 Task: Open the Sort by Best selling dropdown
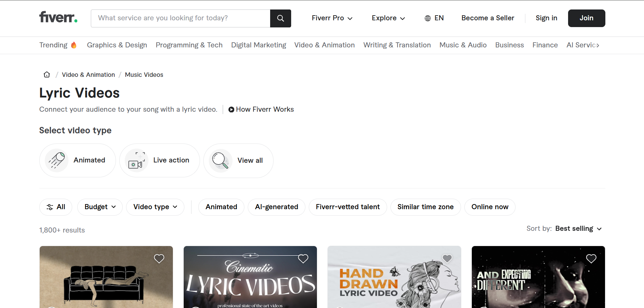[x=578, y=229]
